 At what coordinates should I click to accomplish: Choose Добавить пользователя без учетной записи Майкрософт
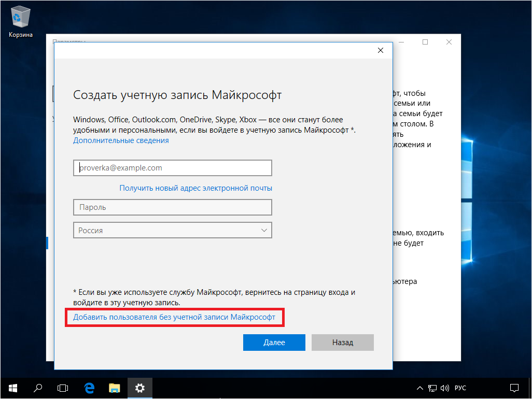[174, 317]
